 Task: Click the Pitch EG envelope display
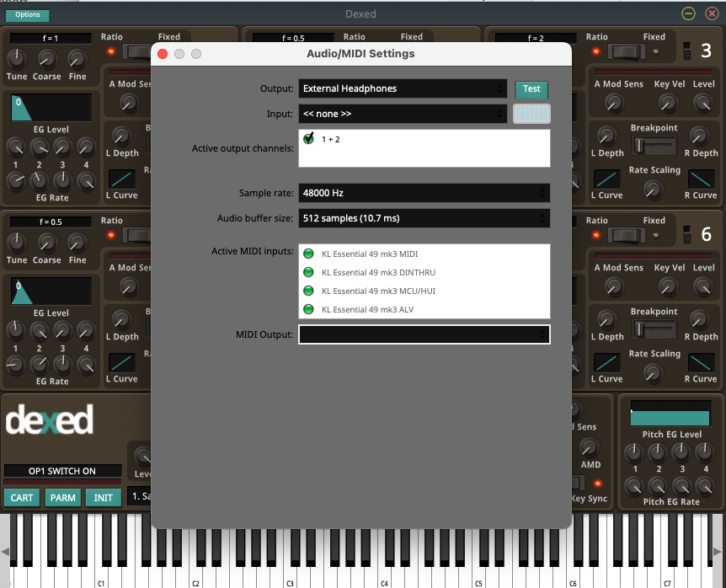670,414
